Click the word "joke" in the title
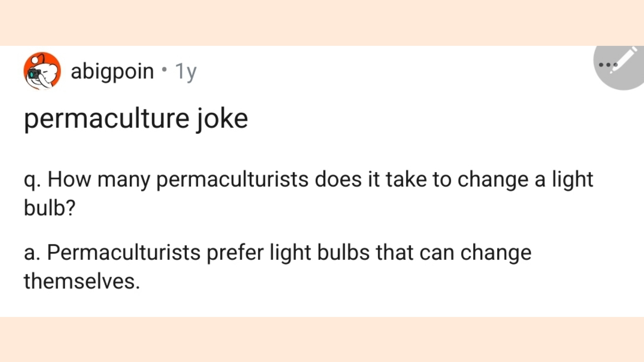 (222, 118)
